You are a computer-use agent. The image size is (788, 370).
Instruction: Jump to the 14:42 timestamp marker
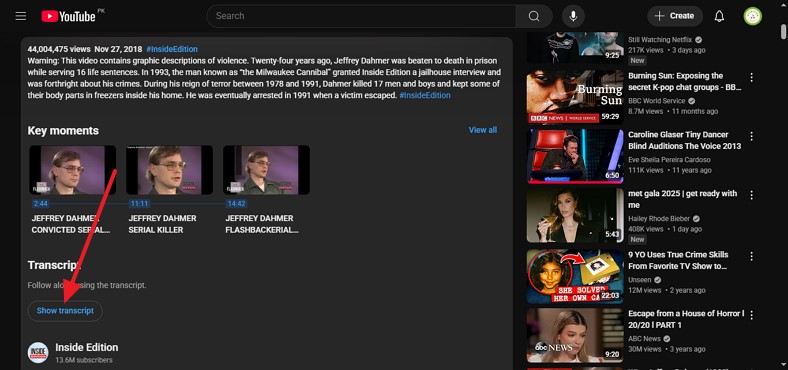(236, 204)
